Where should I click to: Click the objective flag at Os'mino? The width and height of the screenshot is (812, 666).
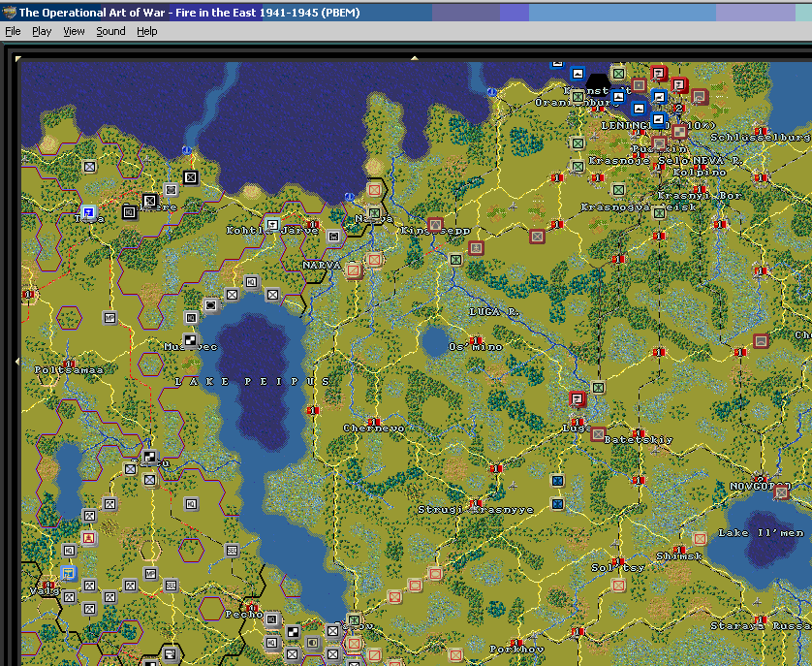point(476,340)
